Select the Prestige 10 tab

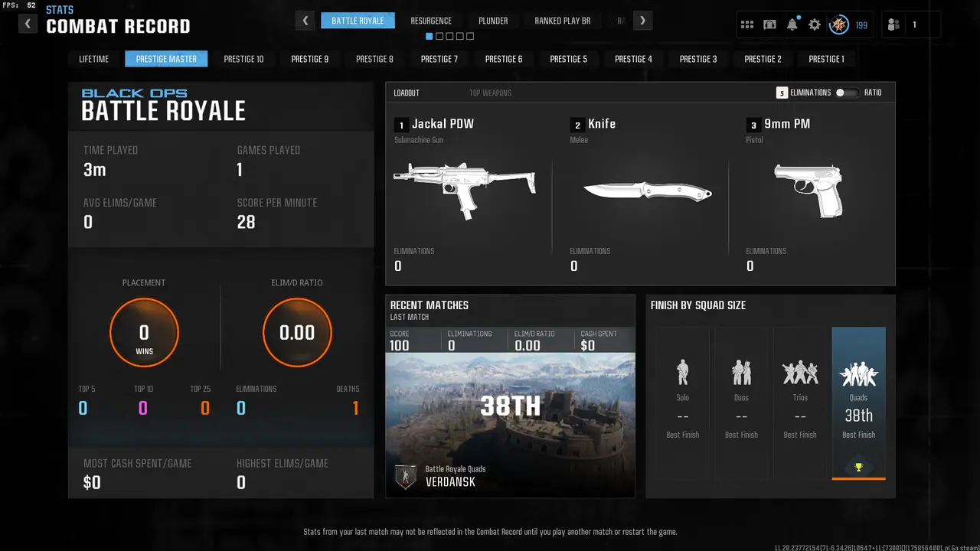pos(243,59)
